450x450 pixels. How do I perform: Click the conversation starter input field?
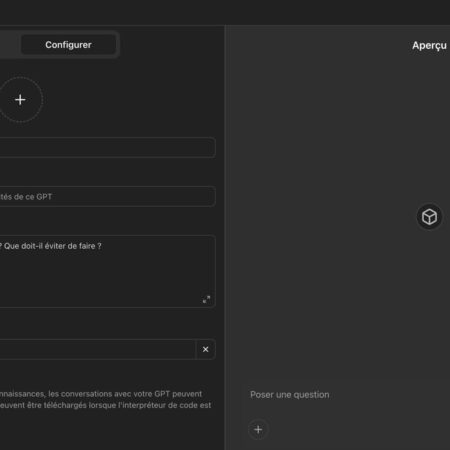pyautogui.click(x=98, y=349)
